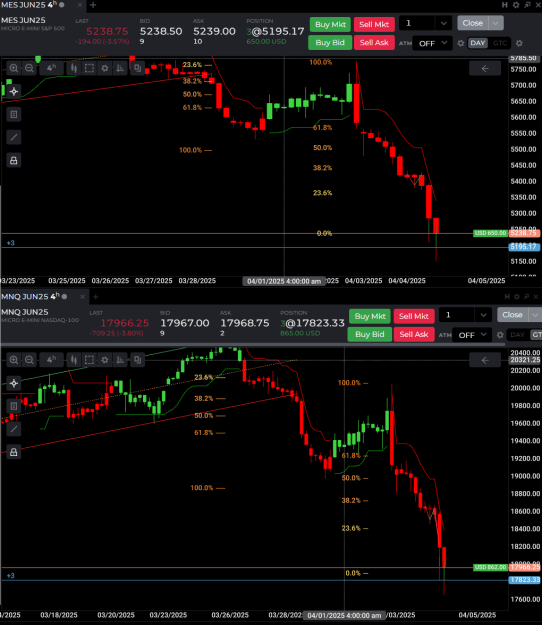
Task: Open the MES quantity dropdown
Action: [x=444, y=24]
